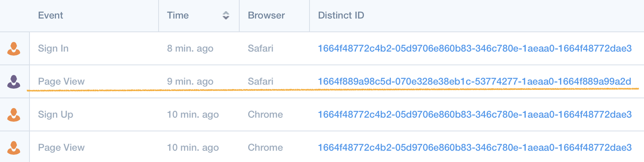Click the '8 min. ago' time cell
The image size is (644, 162).
tap(190, 48)
